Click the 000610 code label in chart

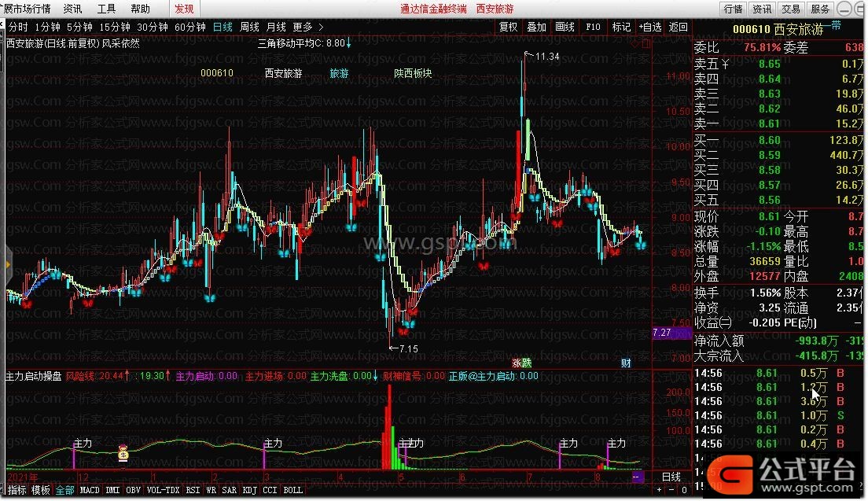(x=216, y=73)
